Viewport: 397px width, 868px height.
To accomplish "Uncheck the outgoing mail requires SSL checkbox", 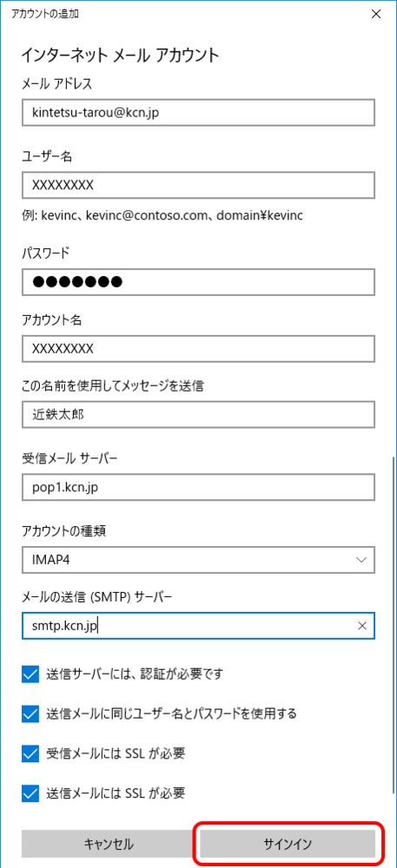I will 30,794.
